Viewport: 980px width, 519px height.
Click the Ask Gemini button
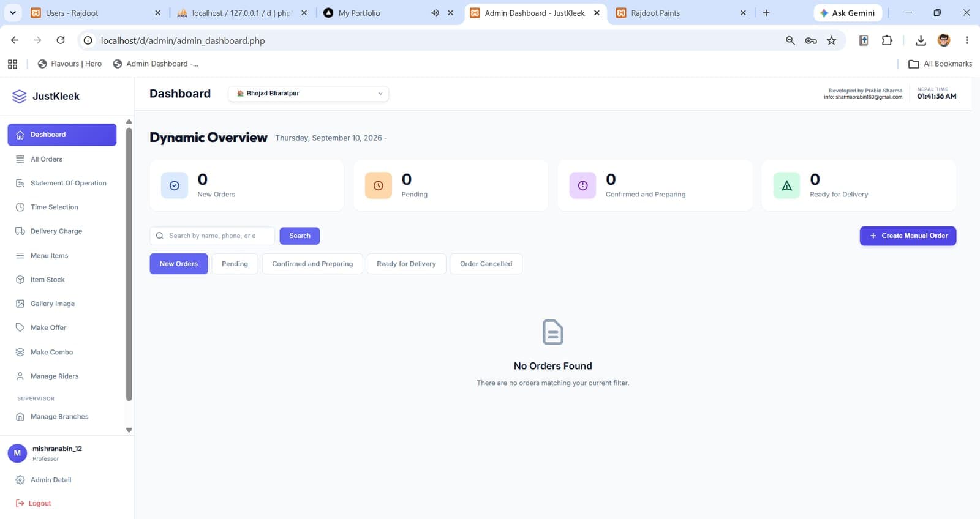point(848,13)
